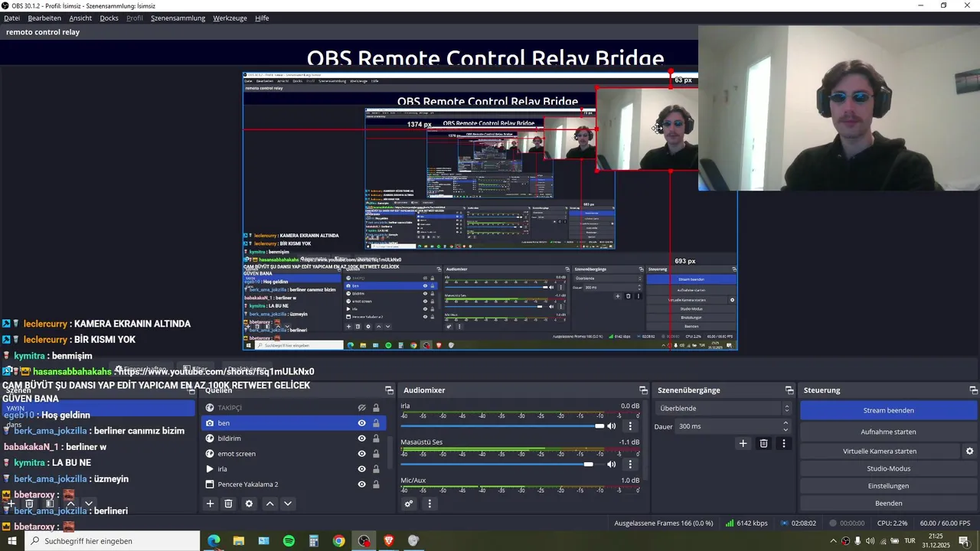This screenshot has height=551, width=980.
Task: Undock the Szenenübergänge panel
Action: [x=789, y=390]
